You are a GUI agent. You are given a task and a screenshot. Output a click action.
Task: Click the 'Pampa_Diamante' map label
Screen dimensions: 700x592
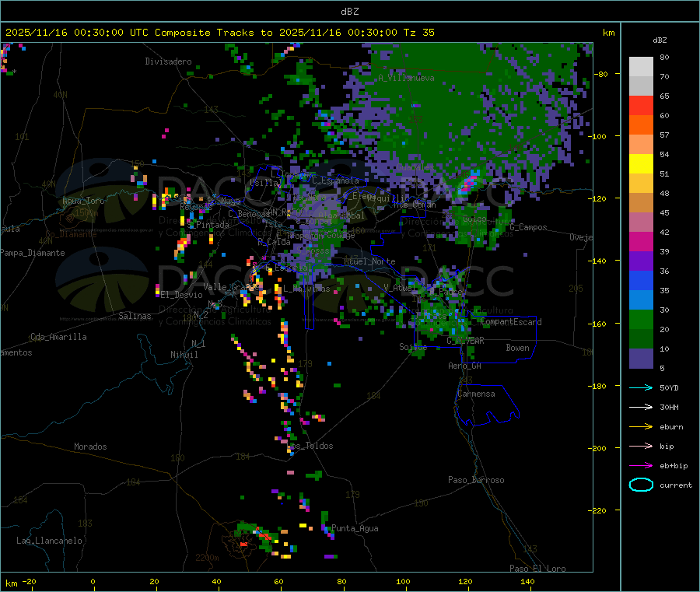pos(33,253)
